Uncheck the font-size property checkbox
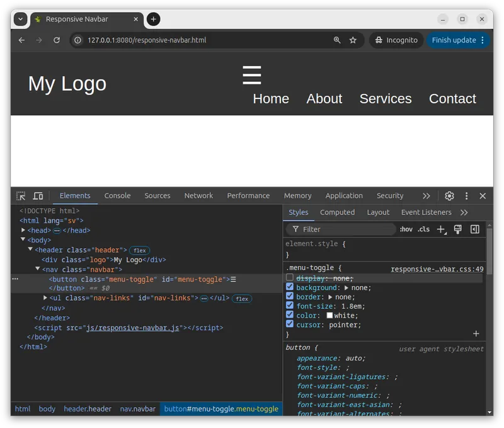The image size is (504, 428). coord(290,306)
